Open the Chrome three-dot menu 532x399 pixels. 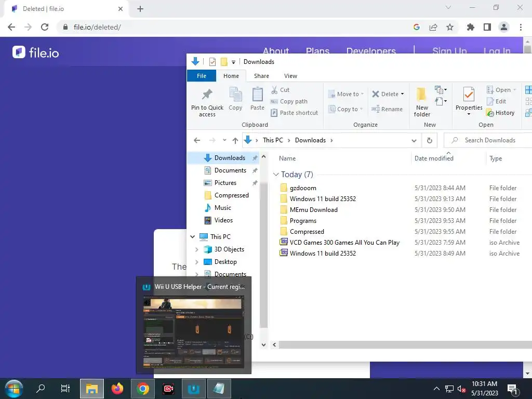[x=521, y=27]
